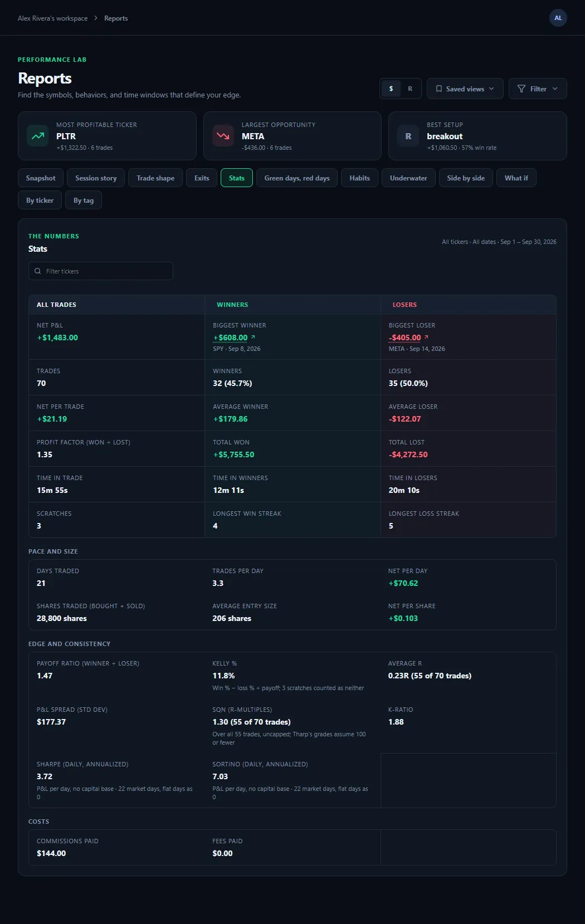Select the Exits tab
Viewport: 585px width, 924px height.
pyautogui.click(x=202, y=178)
